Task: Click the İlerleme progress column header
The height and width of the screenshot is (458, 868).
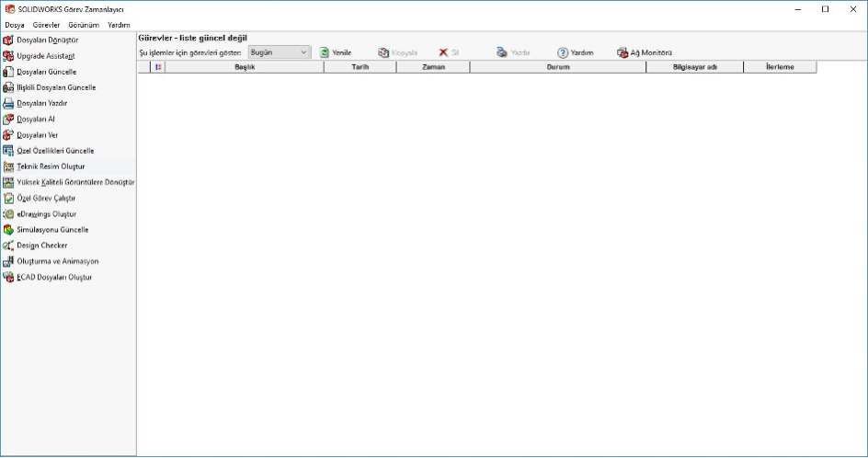Action: tap(779, 67)
